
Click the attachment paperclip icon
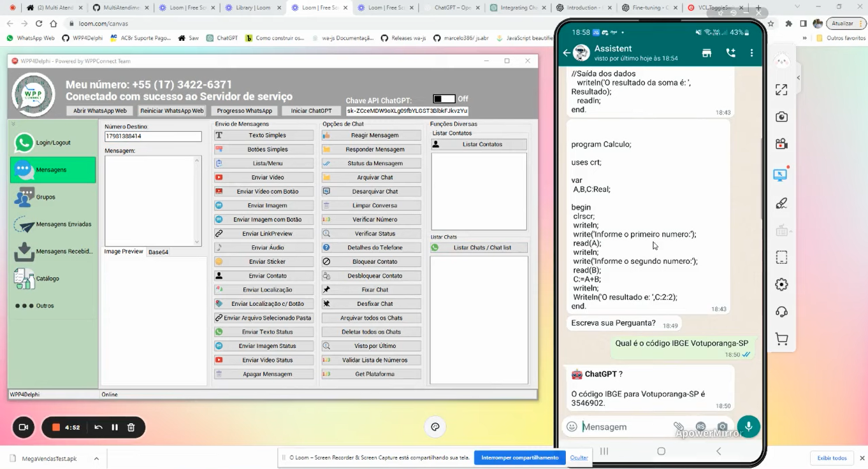[x=679, y=427]
